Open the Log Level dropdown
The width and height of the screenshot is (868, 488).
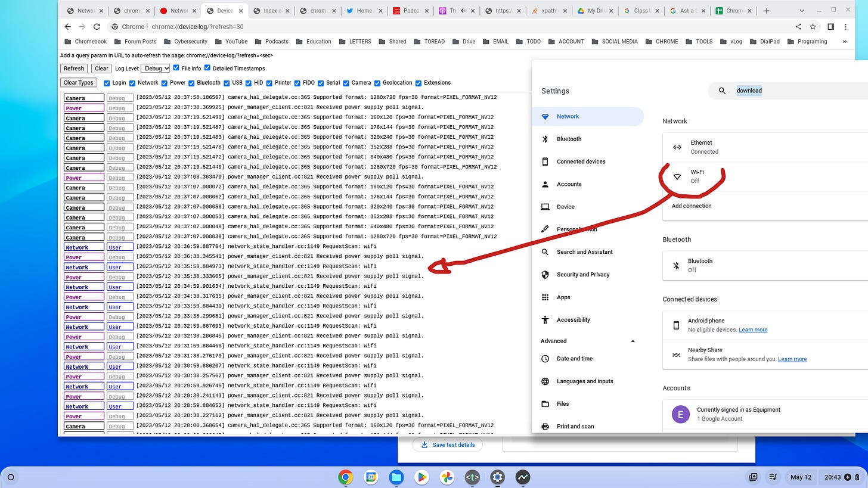tap(156, 69)
